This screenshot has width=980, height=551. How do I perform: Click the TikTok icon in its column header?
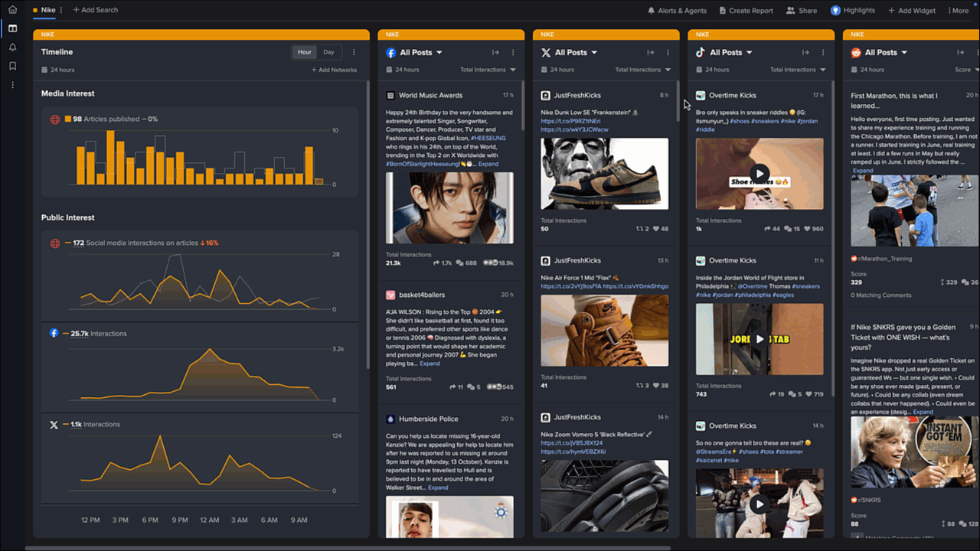pos(701,52)
